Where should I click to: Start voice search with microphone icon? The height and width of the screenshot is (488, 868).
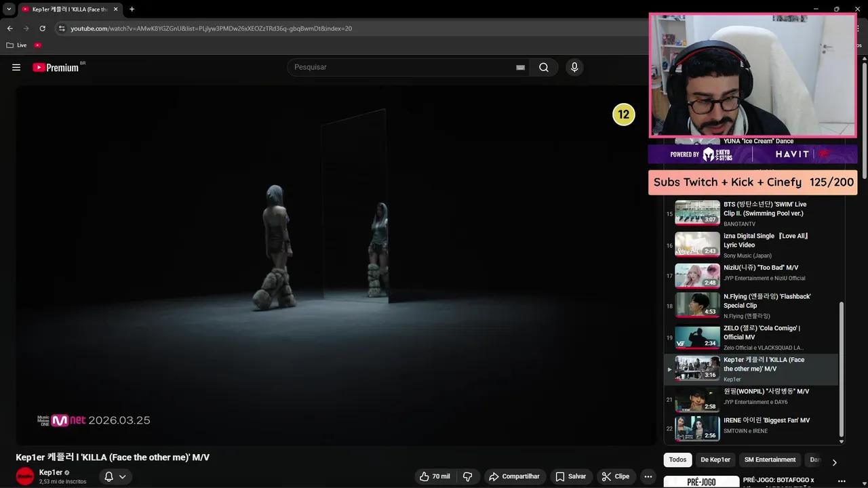pyautogui.click(x=574, y=67)
